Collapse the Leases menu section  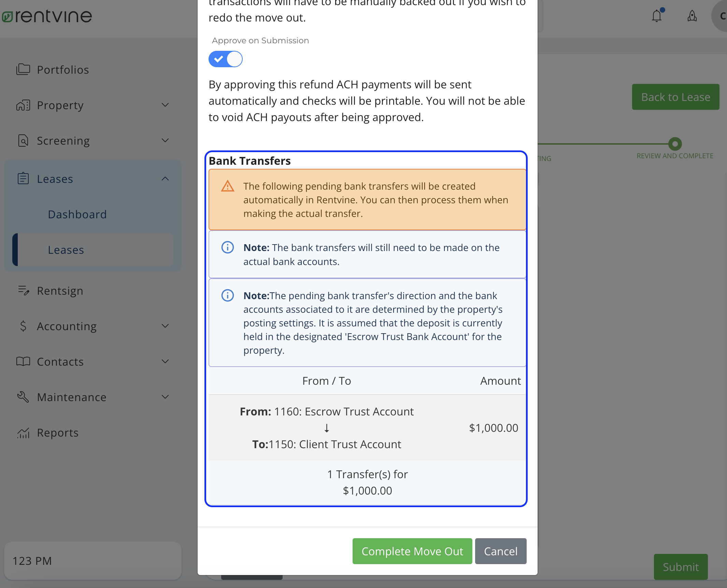tap(165, 179)
